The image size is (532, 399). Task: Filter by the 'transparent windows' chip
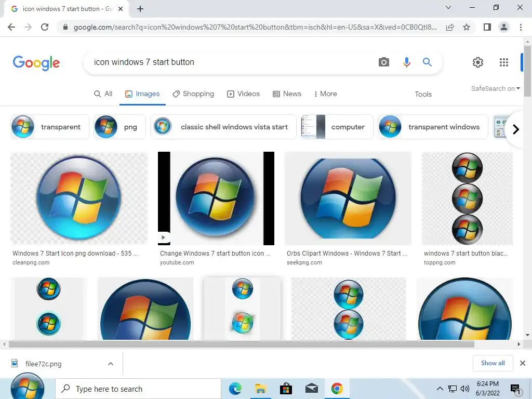tap(433, 127)
